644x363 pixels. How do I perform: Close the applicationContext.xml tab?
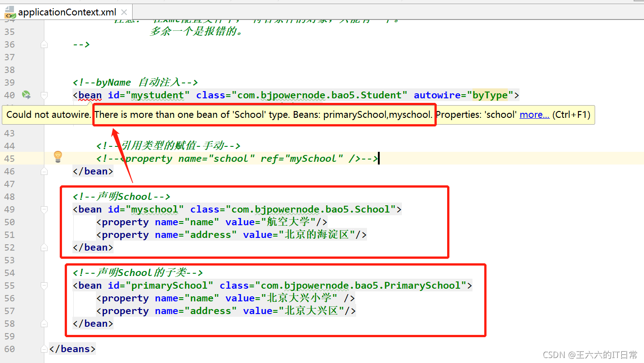point(125,12)
